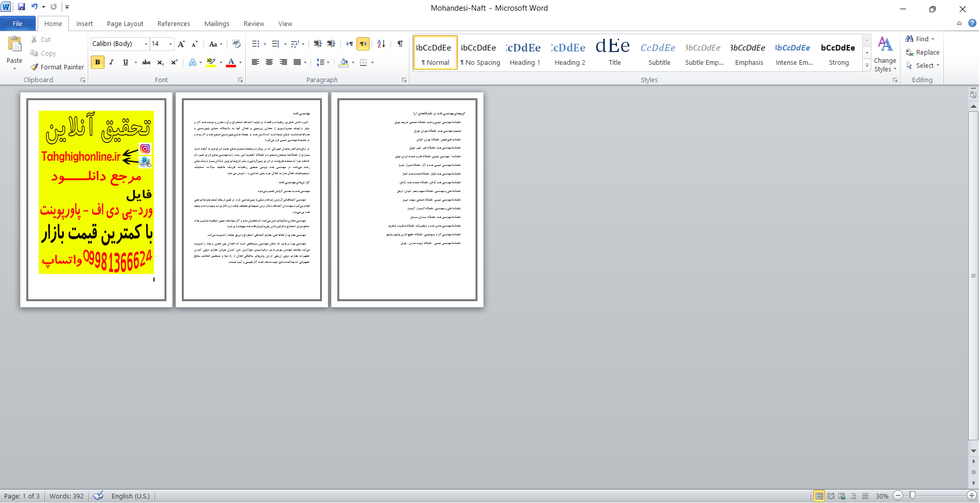The image size is (980, 503).
Task: Align text right
Action: click(283, 62)
